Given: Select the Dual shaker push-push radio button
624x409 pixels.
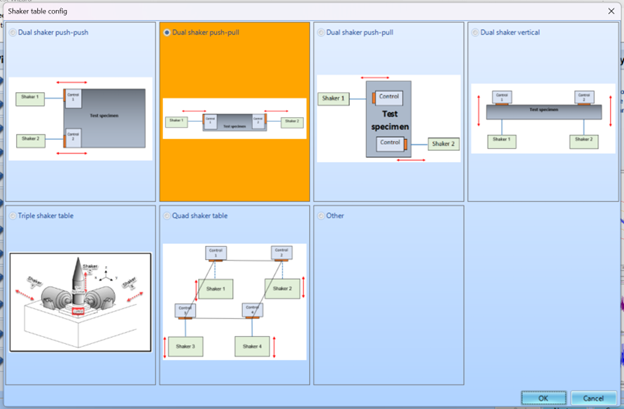Looking at the screenshot, I should click(13, 33).
